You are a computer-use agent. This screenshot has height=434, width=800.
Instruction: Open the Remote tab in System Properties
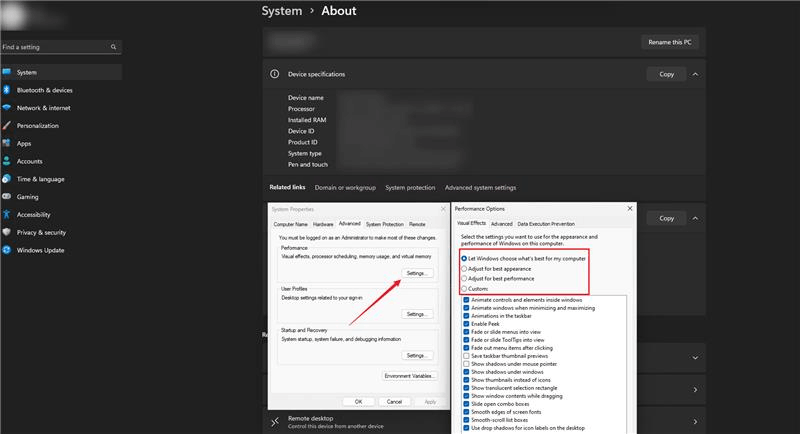coord(417,224)
